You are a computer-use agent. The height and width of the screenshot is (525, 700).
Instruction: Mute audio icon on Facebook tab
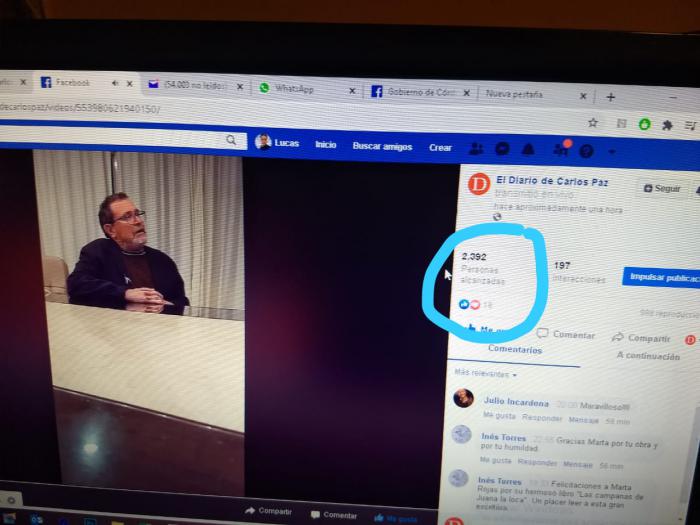pyautogui.click(x=115, y=83)
